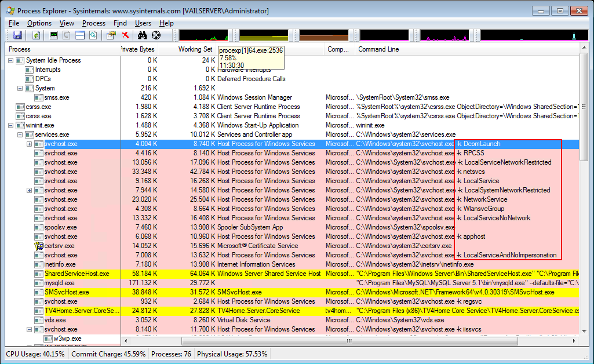The width and height of the screenshot is (594, 364).
Task: Open the Help menu
Action: click(x=166, y=23)
